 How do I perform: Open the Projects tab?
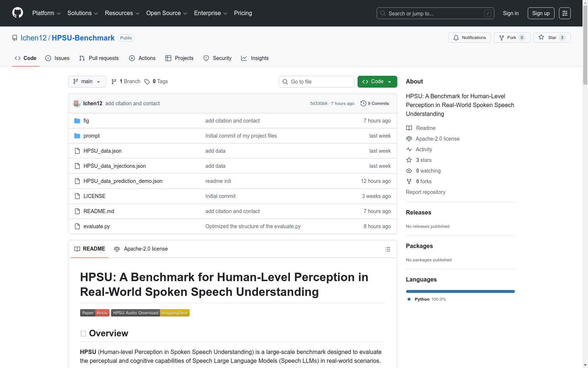[179, 58]
